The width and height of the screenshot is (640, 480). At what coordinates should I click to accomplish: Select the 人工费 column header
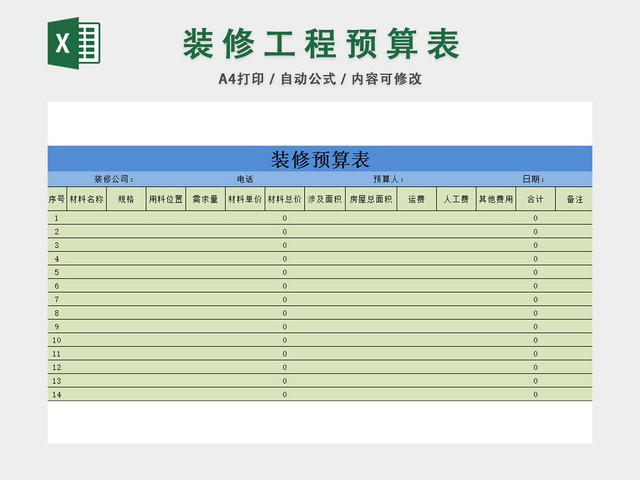[456, 199]
